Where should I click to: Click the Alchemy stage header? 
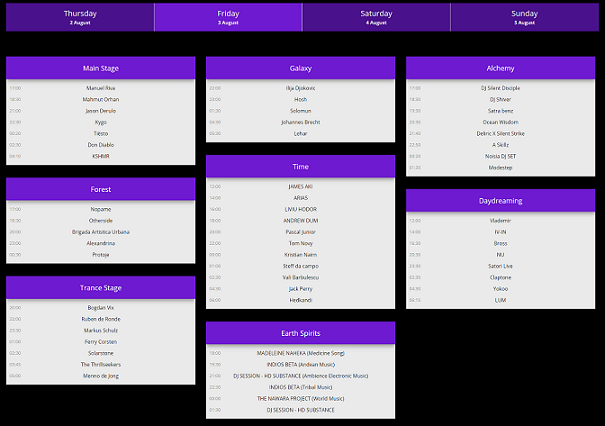click(500, 68)
